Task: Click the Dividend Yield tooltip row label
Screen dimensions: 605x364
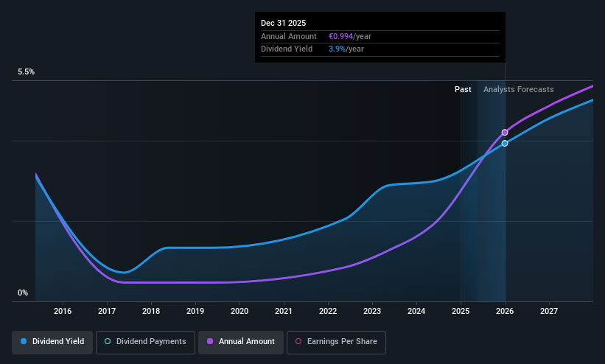Action: [x=287, y=49]
